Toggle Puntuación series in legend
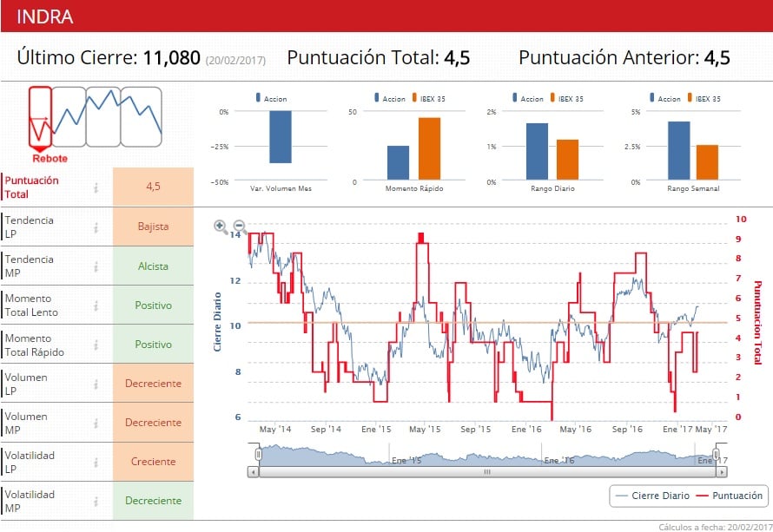773x532 pixels. point(729,496)
